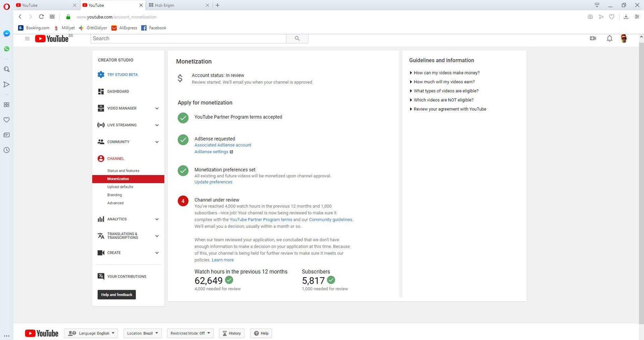Viewport: 644px width, 340px height.
Task: Expand the Community section
Action: (157, 142)
